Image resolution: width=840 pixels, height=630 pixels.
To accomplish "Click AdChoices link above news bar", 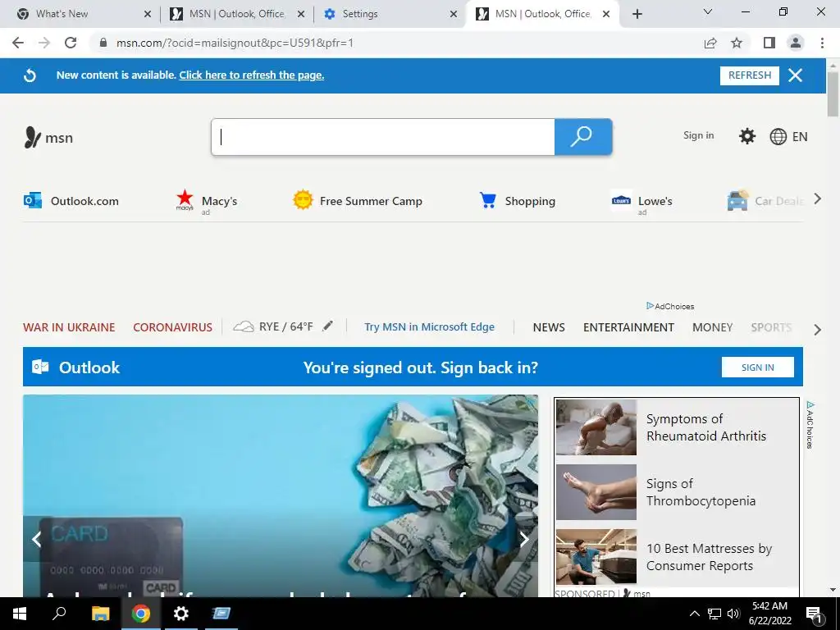I will (x=670, y=307).
